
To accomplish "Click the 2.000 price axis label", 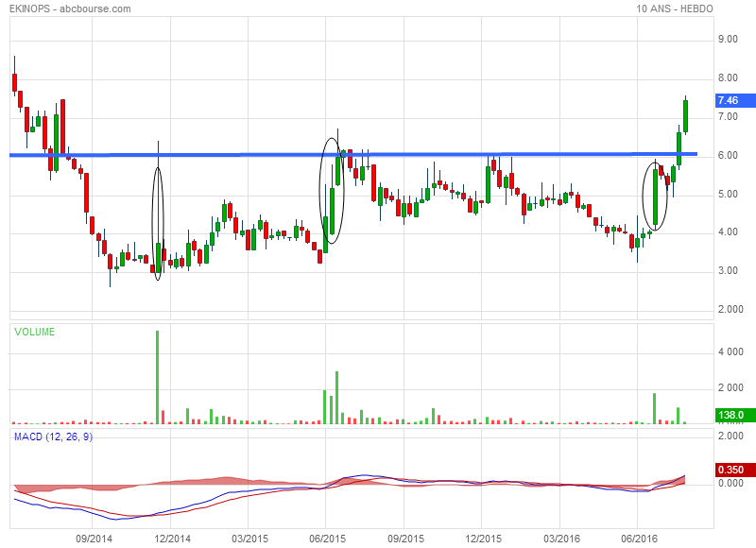I will pyautogui.click(x=730, y=309).
